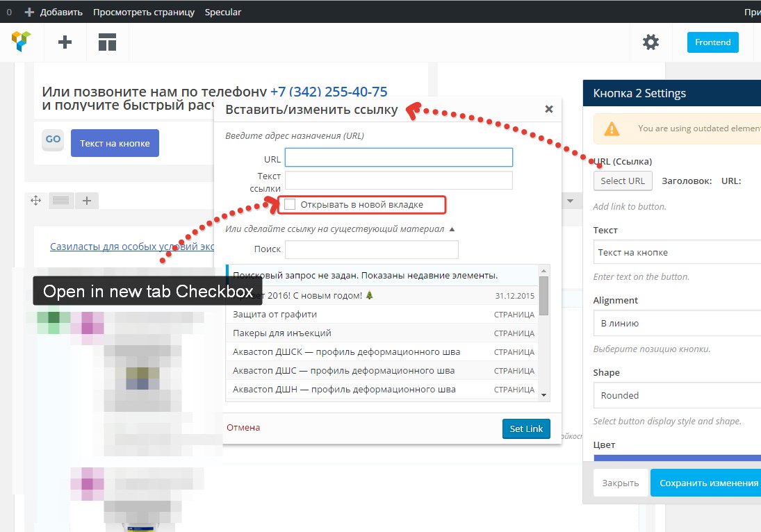Select Пакеры для инъекций result row
Viewport: 761px width, 532px height.
pos(382,333)
